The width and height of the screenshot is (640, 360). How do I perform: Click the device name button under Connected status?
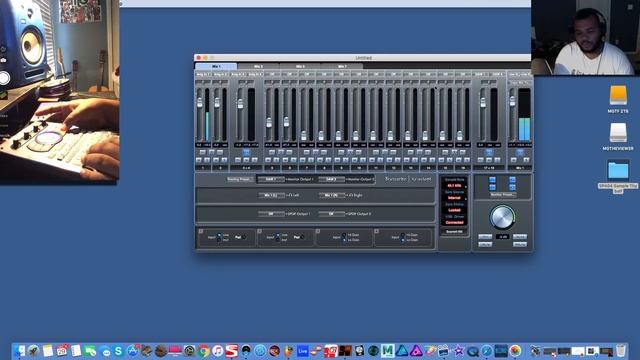pos(454,231)
